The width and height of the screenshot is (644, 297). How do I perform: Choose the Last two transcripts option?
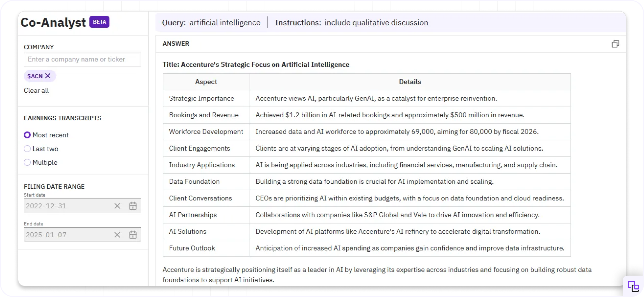[x=27, y=149]
